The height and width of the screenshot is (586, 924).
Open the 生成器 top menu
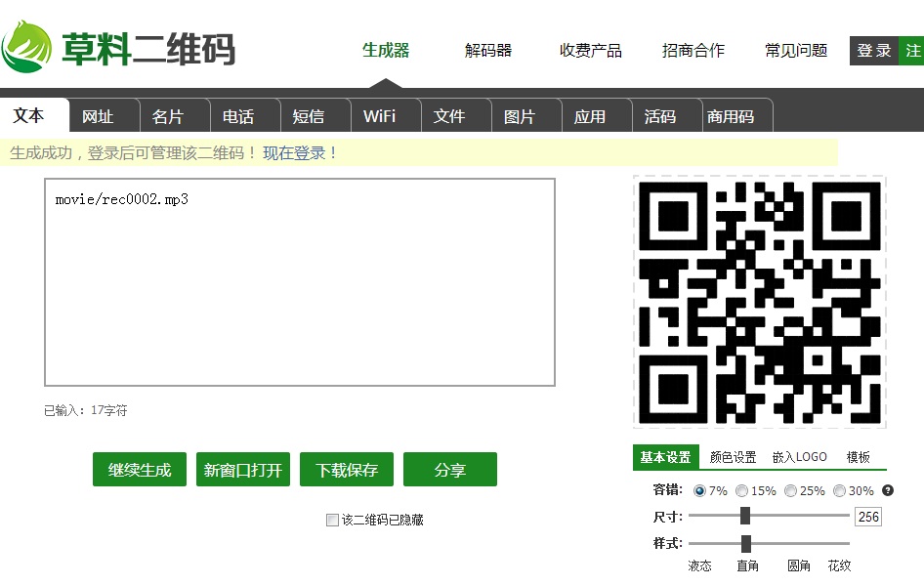[386, 51]
